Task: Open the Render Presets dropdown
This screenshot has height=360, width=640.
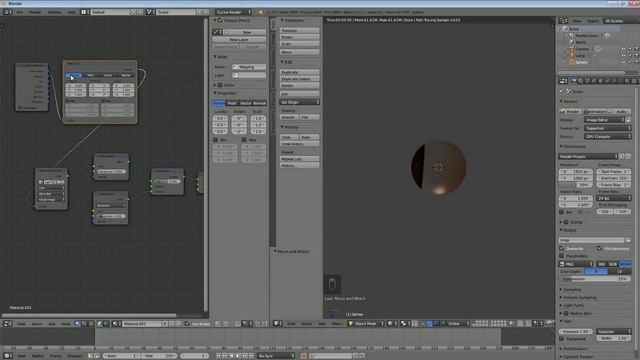Action: coord(588,156)
